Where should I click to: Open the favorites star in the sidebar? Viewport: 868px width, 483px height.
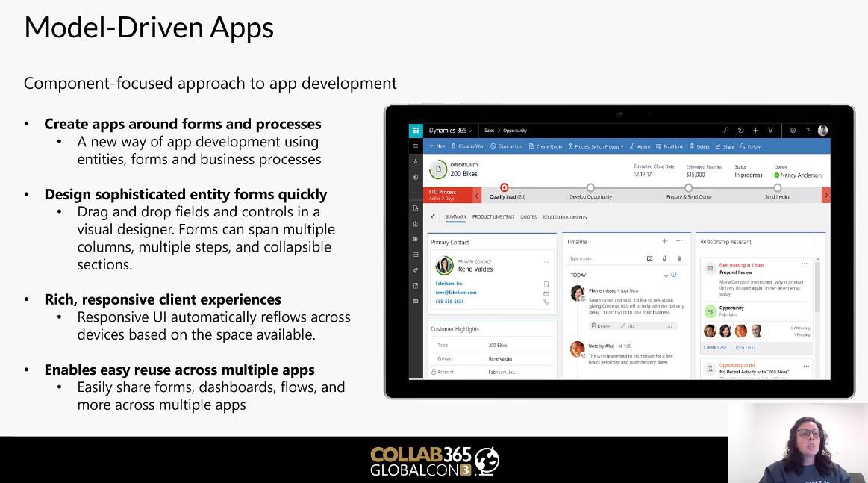point(416,162)
